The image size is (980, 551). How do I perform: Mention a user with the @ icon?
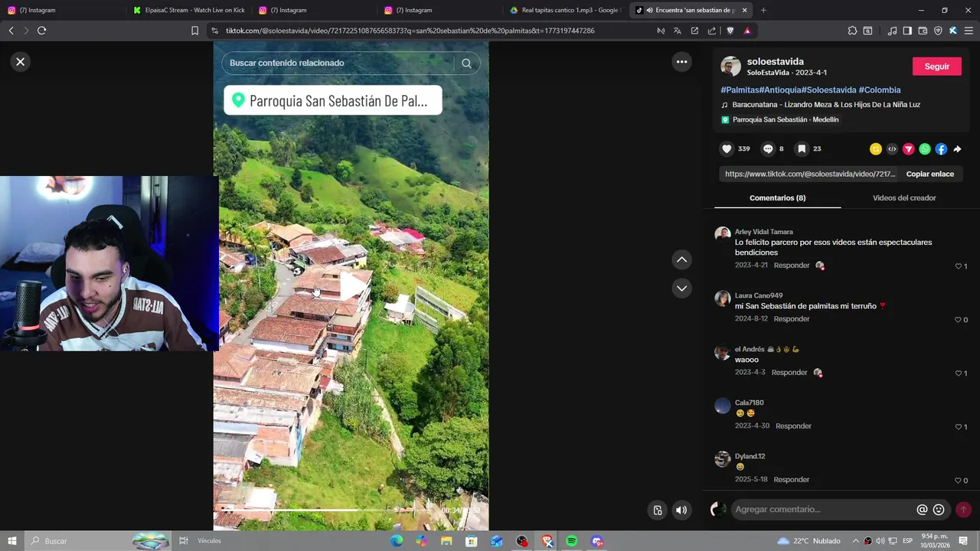(922, 510)
